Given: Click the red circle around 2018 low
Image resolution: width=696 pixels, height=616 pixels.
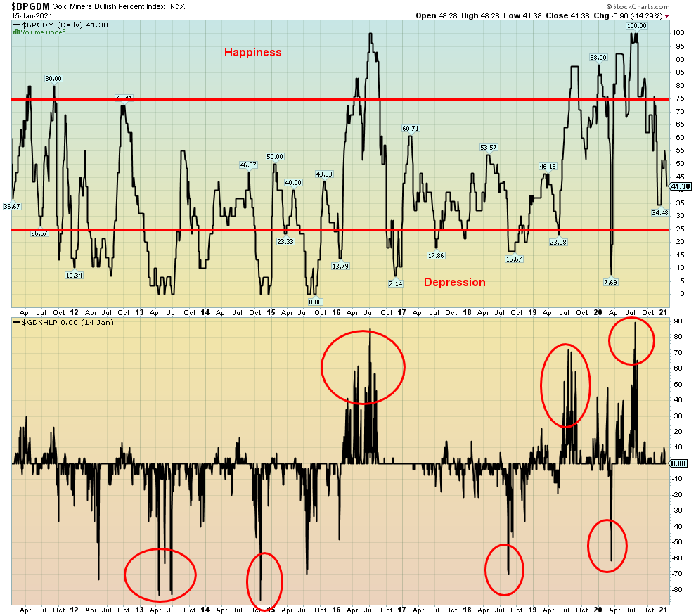Looking at the screenshot, I should pyautogui.click(x=504, y=569).
